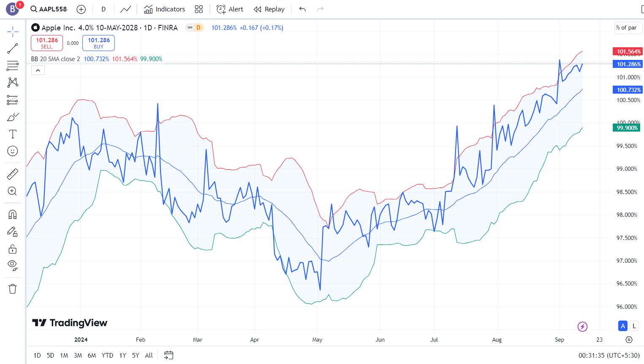The image size is (644, 364).
Task: Hide all drawings with eye icon
Action: coord(13,266)
